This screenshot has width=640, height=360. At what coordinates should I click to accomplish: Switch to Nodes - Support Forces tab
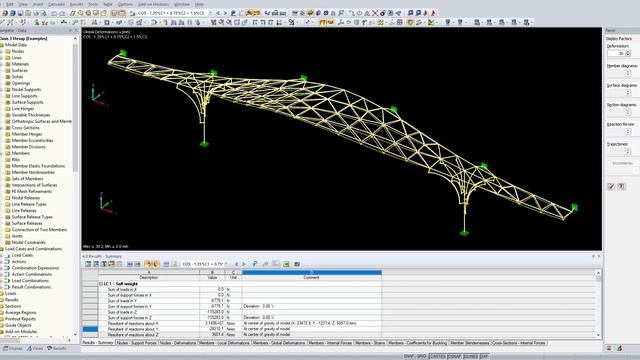[137, 343]
